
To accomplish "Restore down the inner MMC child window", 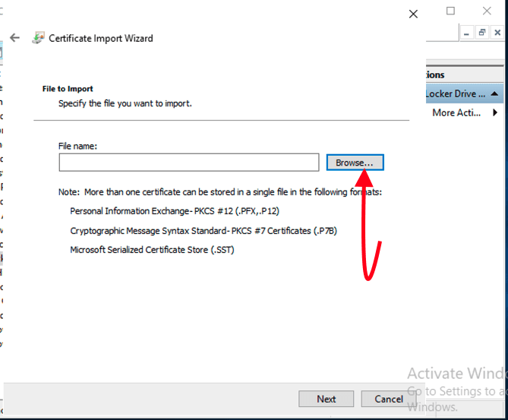I will click(x=481, y=33).
